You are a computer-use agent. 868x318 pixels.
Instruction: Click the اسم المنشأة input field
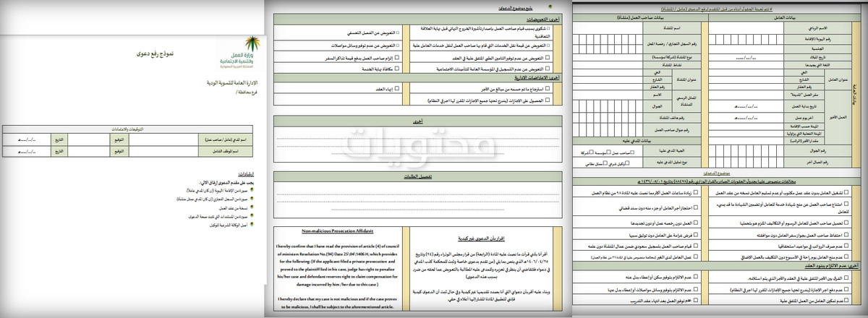pyautogui.click(x=607, y=28)
